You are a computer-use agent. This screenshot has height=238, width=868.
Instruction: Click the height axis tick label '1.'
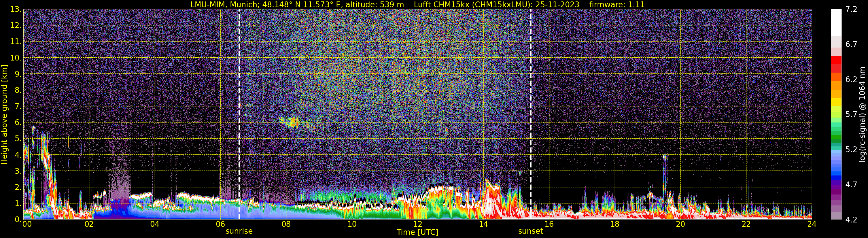tap(18, 203)
